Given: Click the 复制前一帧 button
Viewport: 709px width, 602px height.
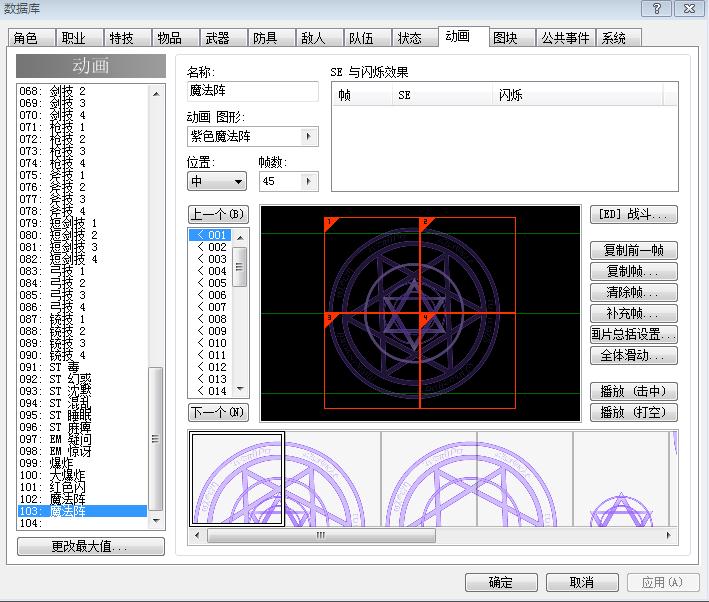Looking at the screenshot, I should [633, 250].
